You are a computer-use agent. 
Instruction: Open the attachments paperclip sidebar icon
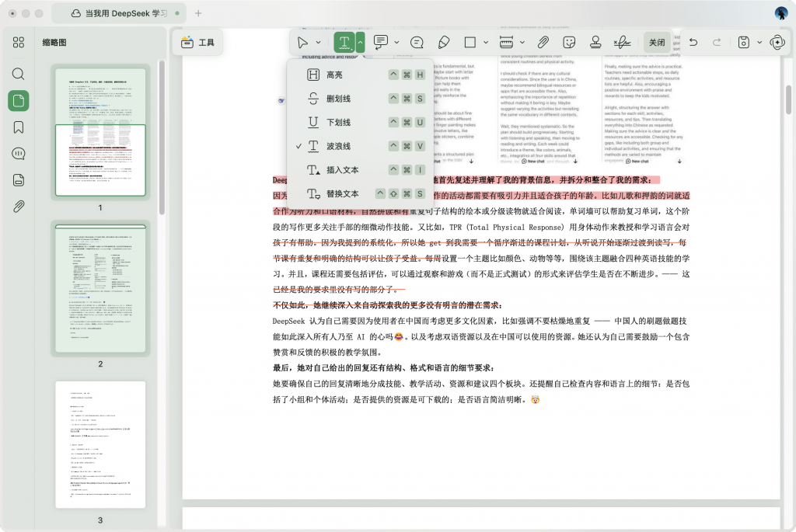[19, 207]
